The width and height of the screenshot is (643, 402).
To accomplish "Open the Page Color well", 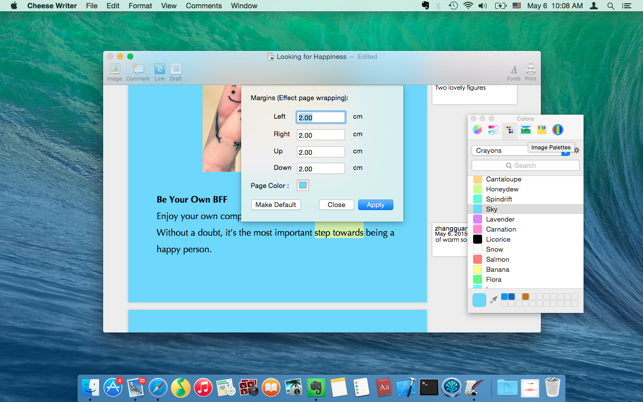I will tap(303, 185).
